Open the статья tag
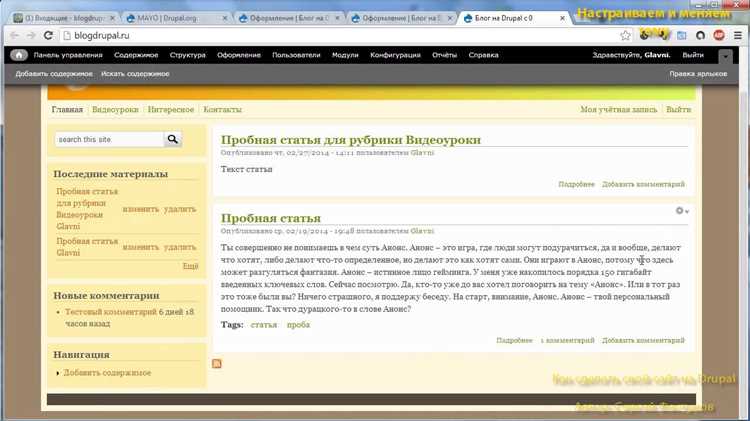The height and width of the screenshot is (421, 750). tap(264, 325)
